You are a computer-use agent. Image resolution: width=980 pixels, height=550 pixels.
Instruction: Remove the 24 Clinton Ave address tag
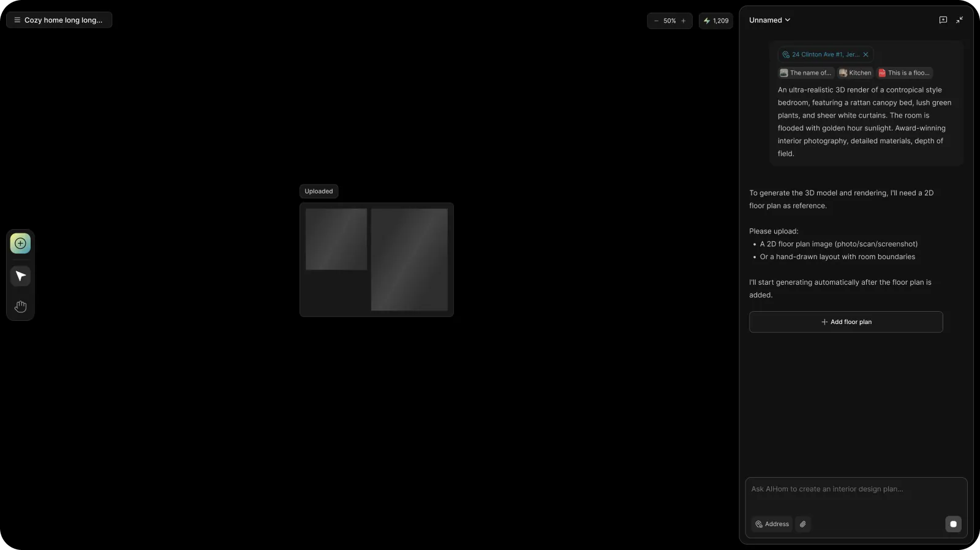[865, 55]
